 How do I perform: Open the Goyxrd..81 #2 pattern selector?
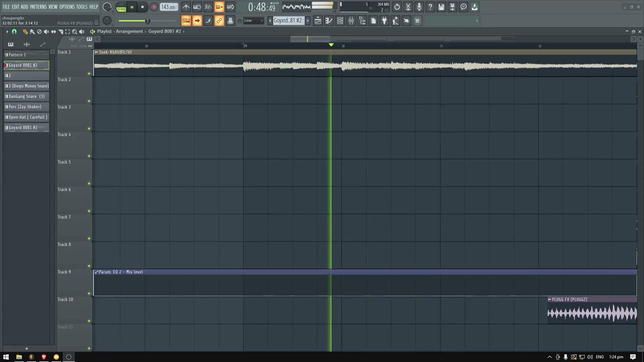(287, 21)
